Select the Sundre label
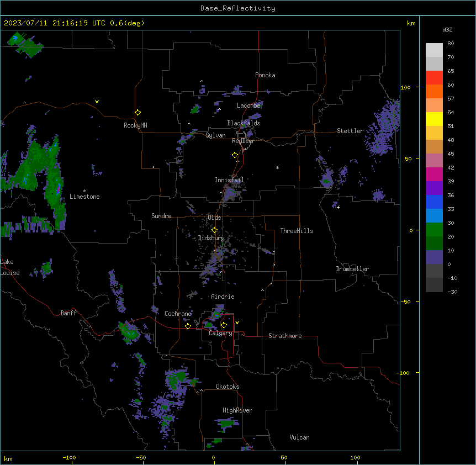The width and height of the screenshot is (476, 465). coord(161,216)
